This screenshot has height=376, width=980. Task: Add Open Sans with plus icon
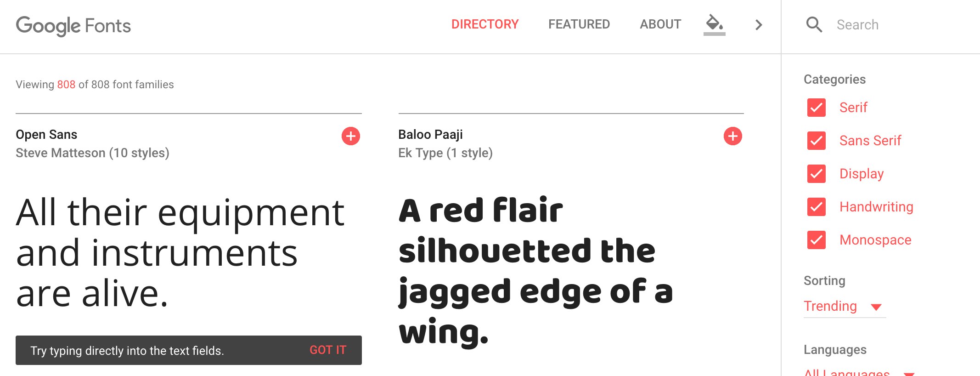[x=351, y=136]
